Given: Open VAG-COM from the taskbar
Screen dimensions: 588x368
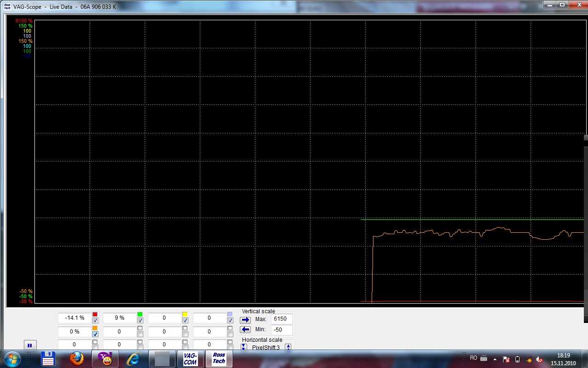Looking at the screenshot, I should point(190,359).
